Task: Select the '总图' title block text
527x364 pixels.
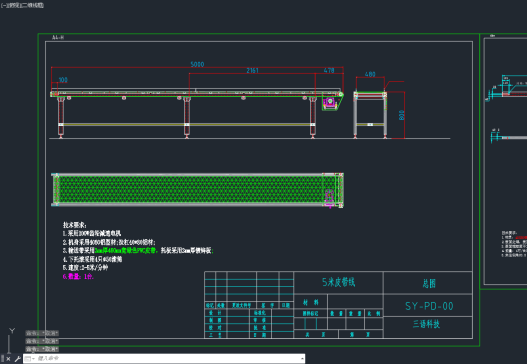Action: click(x=429, y=283)
